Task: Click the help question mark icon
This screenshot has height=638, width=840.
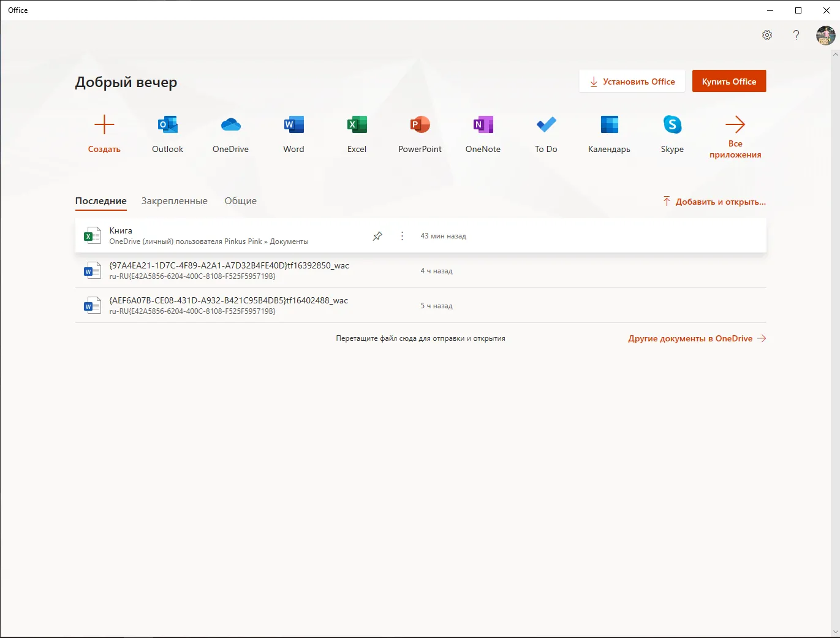Action: pyautogui.click(x=796, y=35)
